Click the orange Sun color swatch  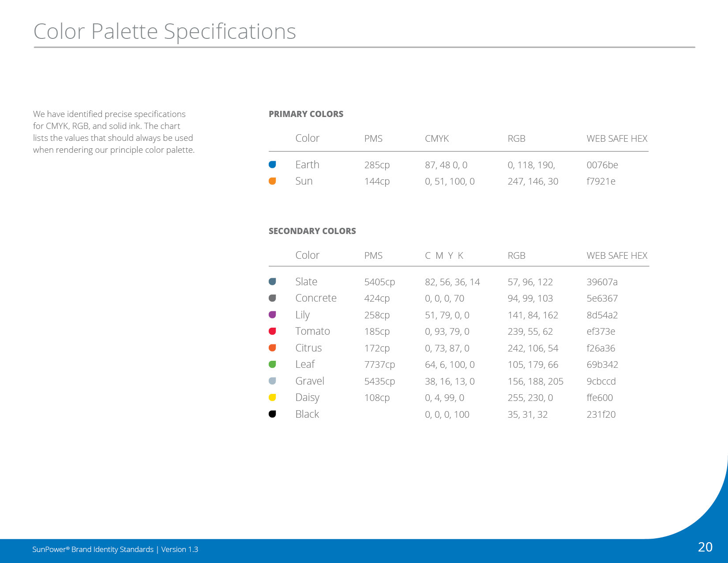(x=272, y=181)
